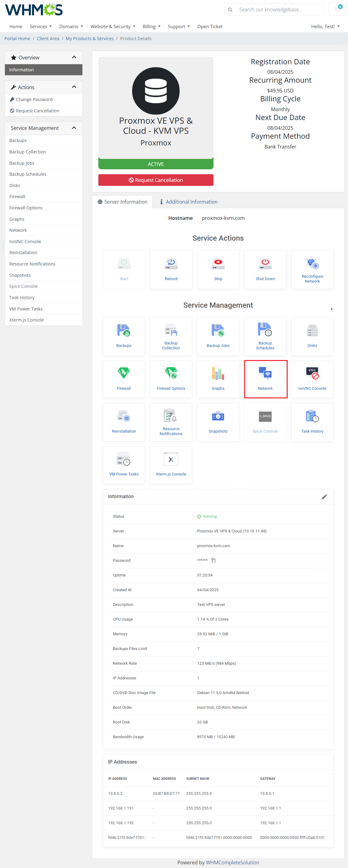The height and width of the screenshot is (868, 348).
Task: Open the Snapshots camera icon tile
Action: 218,417
